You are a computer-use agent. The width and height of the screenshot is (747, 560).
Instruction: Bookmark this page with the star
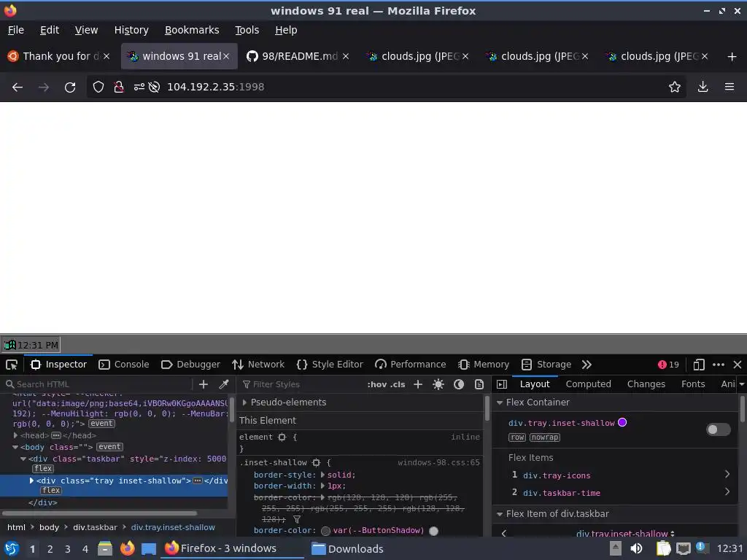pos(675,87)
